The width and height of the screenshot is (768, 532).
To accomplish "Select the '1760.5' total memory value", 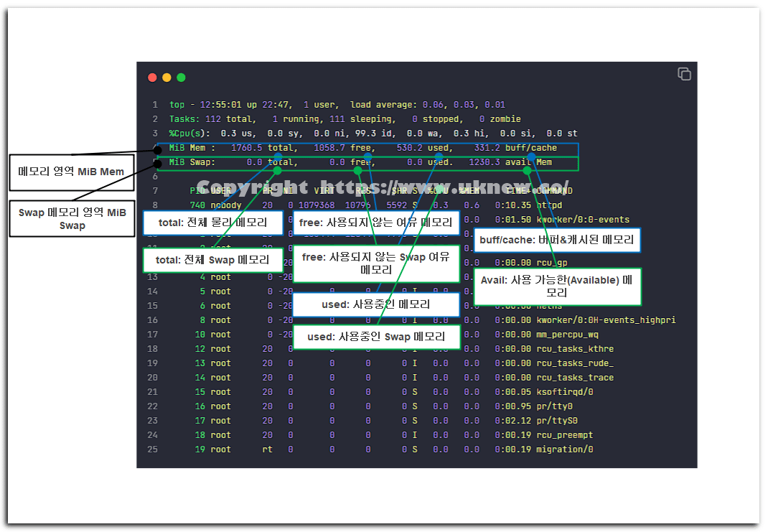I will coord(246,147).
